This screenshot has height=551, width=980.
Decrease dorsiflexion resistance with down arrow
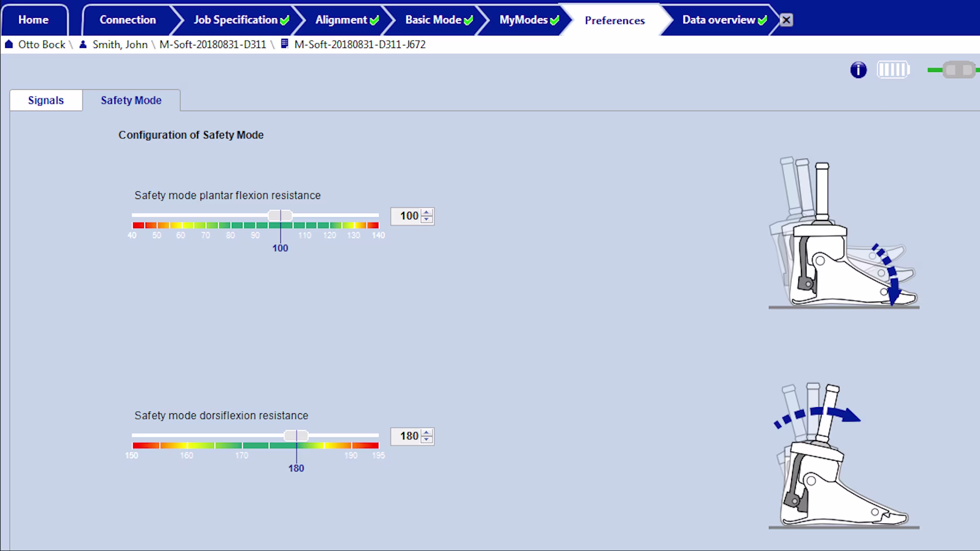427,440
